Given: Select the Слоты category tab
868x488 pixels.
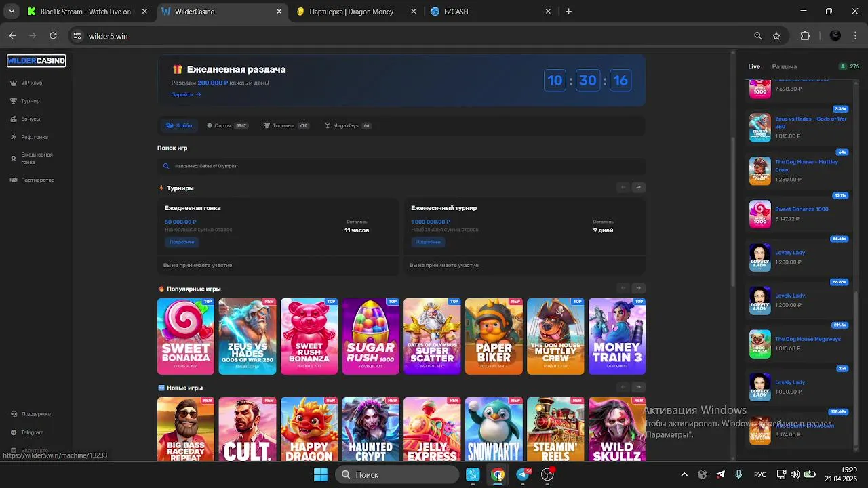Looking at the screenshot, I should (x=227, y=125).
